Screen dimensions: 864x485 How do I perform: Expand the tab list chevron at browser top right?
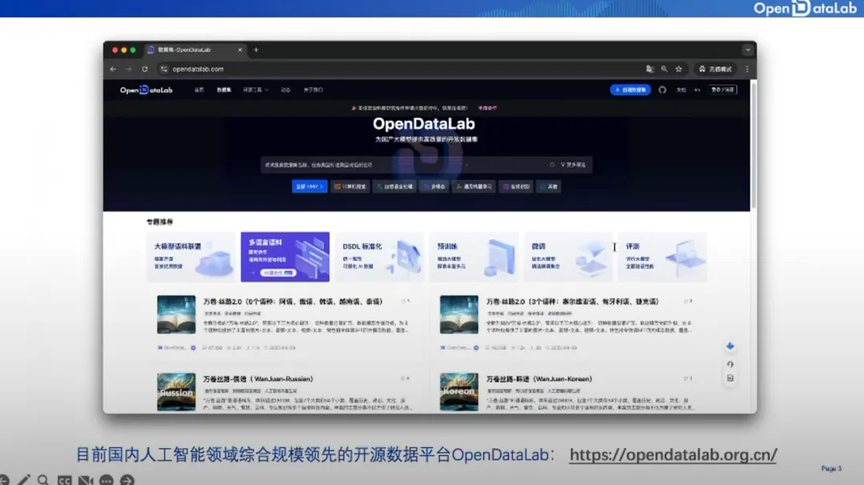pos(748,50)
